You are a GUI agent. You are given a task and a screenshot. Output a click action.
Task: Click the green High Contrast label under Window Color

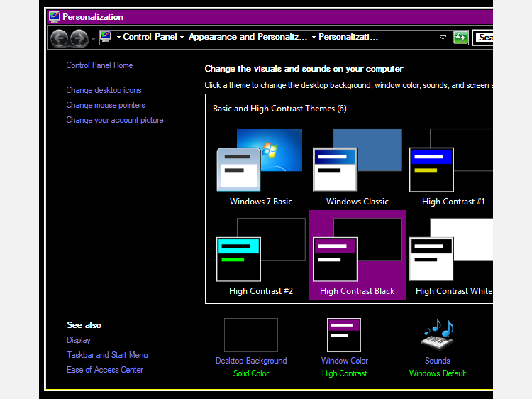(x=344, y=373)
